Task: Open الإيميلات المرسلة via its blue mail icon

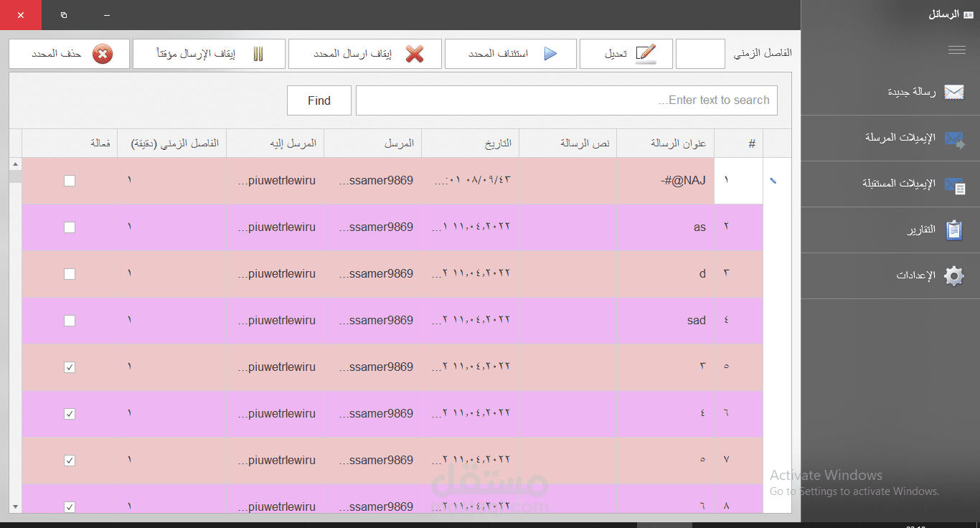Action: point(954,138)
